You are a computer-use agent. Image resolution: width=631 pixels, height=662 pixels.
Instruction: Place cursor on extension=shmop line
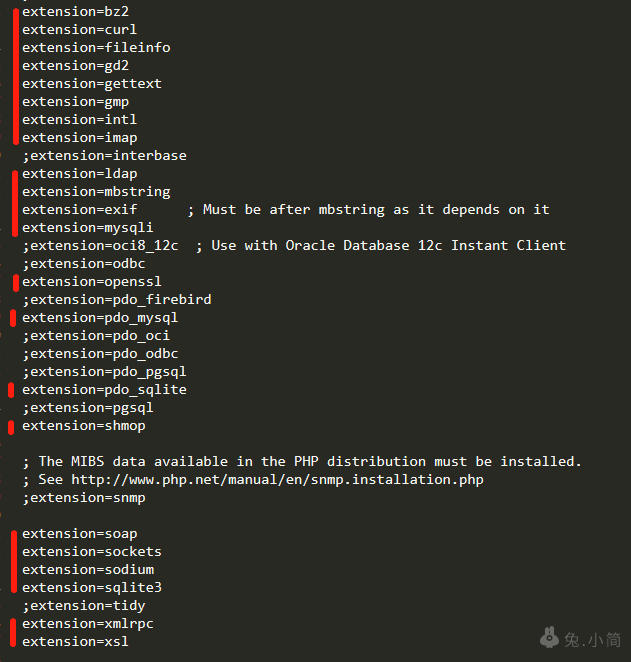click(83, 425)
